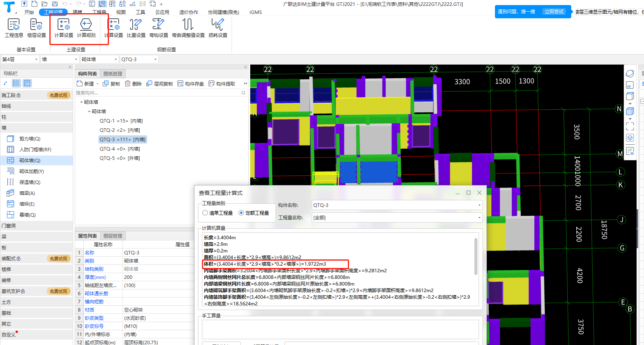
Task: Click the save icon in quick access bar
Action: [55, 4]
